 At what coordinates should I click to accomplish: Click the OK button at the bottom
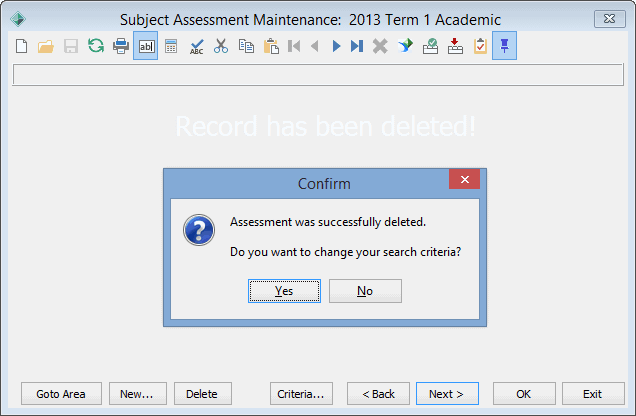pos(524,394)
